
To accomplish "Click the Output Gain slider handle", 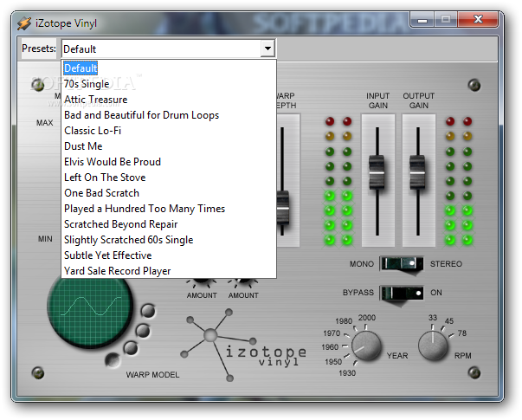I will point(417,173).
